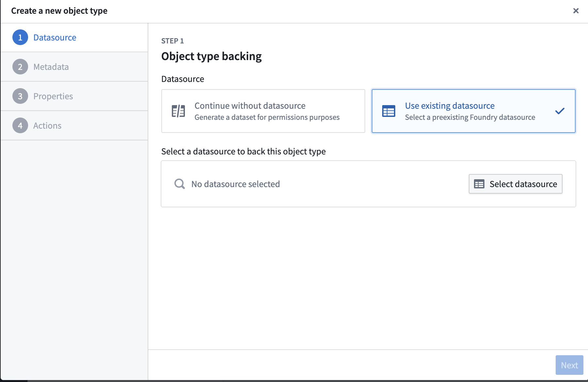Open the Metadata step
The height and width of the screenshot is (382, 588).
click(74, 67)
